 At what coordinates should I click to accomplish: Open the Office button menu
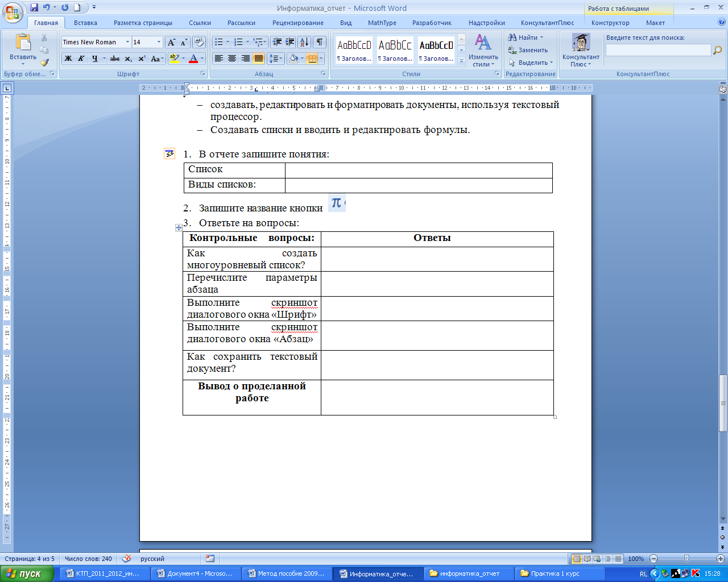pyautogui.click(x=14, y=11)
